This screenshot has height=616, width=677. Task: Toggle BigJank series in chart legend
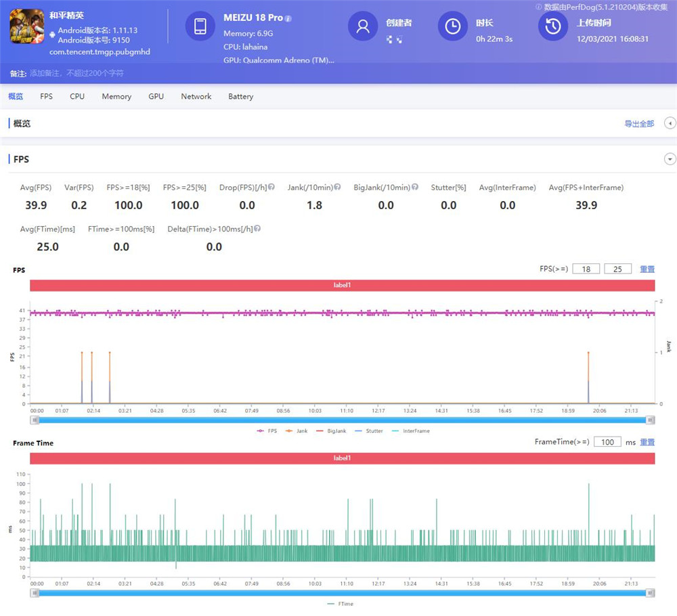pos(331,431)
